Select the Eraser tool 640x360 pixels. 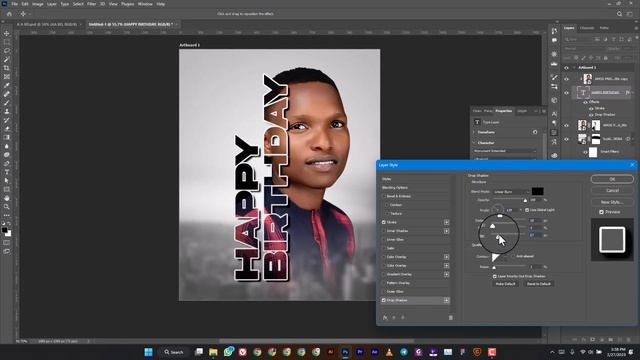[x=7, y=129]
